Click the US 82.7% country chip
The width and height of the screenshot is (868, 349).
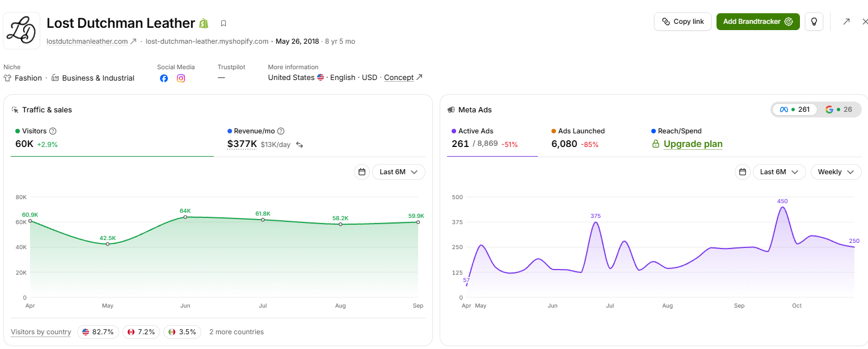(98, 332)
